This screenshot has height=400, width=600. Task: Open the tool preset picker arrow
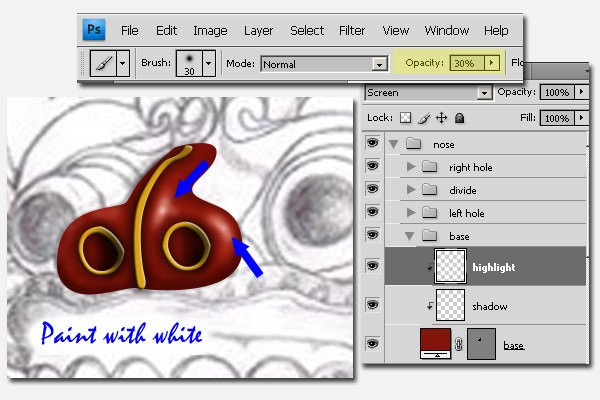tap(122, 63)
